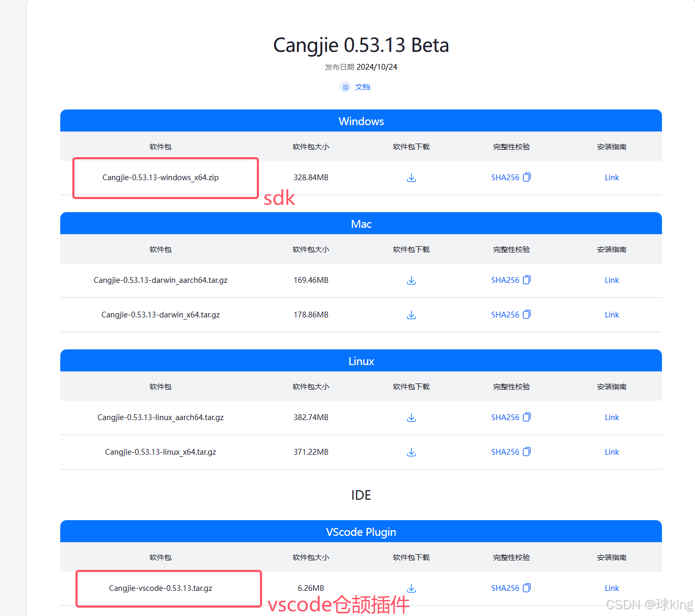The height and width of the screenshot is (616, 695).
Task: Click file name Cangjie-vscode-0.53.13.tar.gz
Action: (x=160, y=588)
